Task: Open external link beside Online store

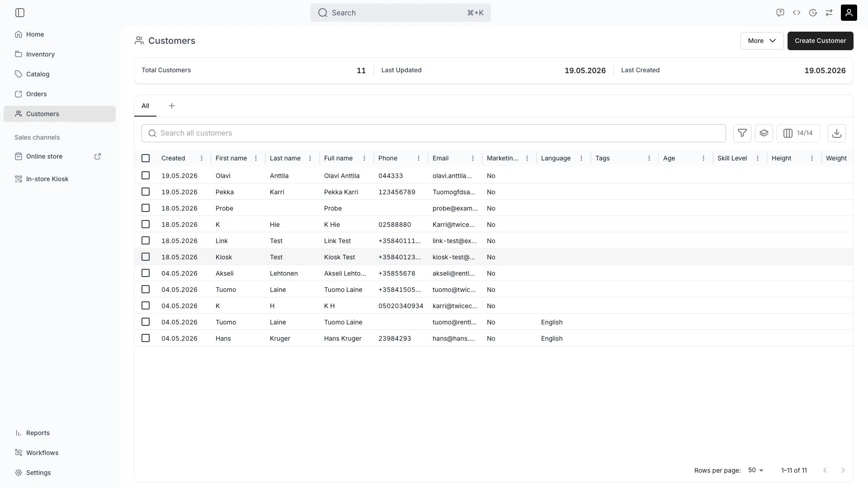Action: point(98,156)
